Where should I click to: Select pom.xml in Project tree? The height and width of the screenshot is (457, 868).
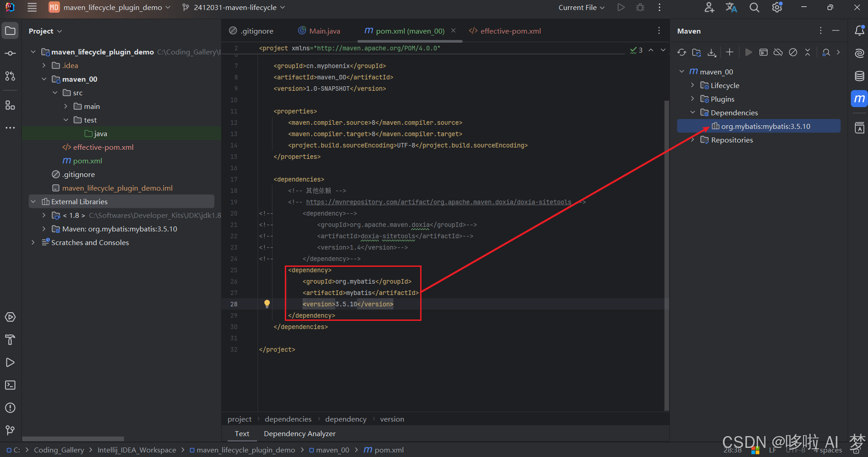click(82, 161)
